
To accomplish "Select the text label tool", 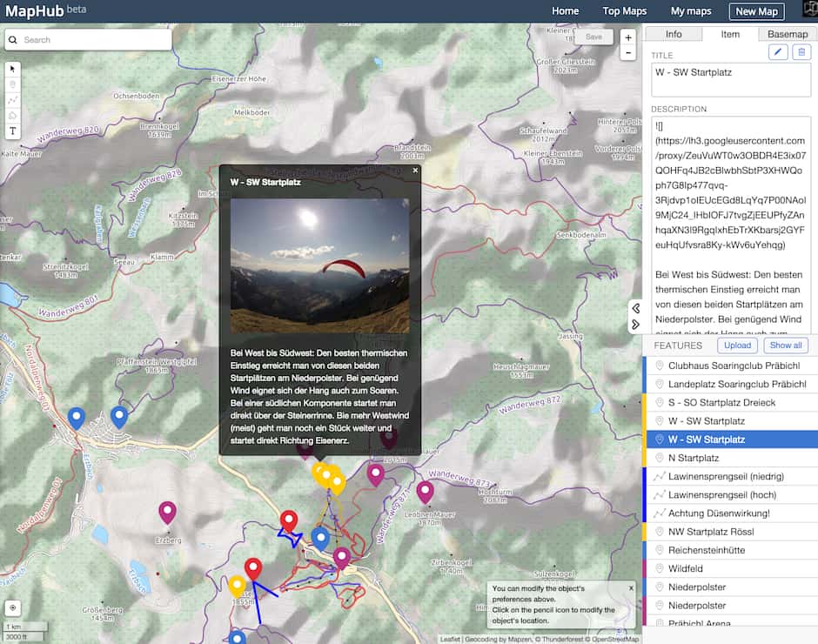I will [x=13, y=131].
